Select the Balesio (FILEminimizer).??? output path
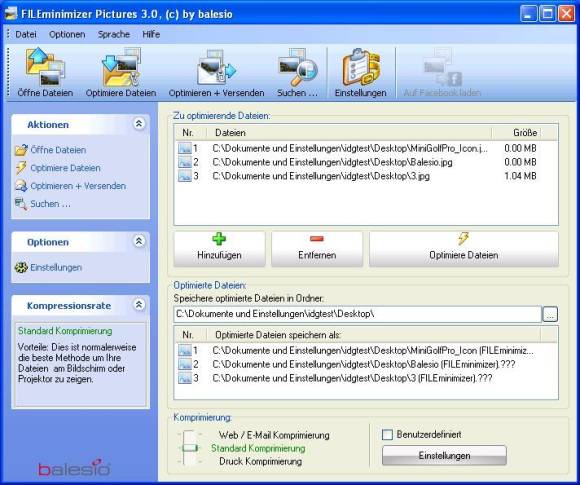 (x=364, y=364)
